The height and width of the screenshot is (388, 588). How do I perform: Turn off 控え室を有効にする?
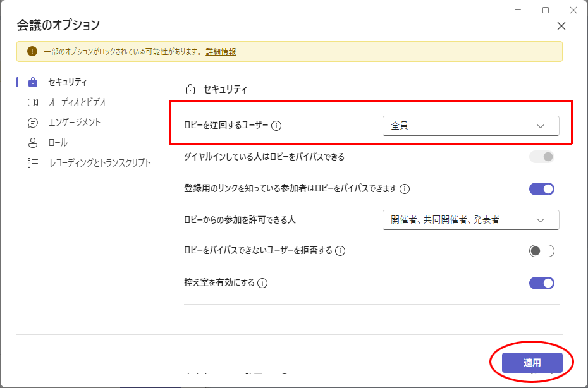[x=541, y=283]
